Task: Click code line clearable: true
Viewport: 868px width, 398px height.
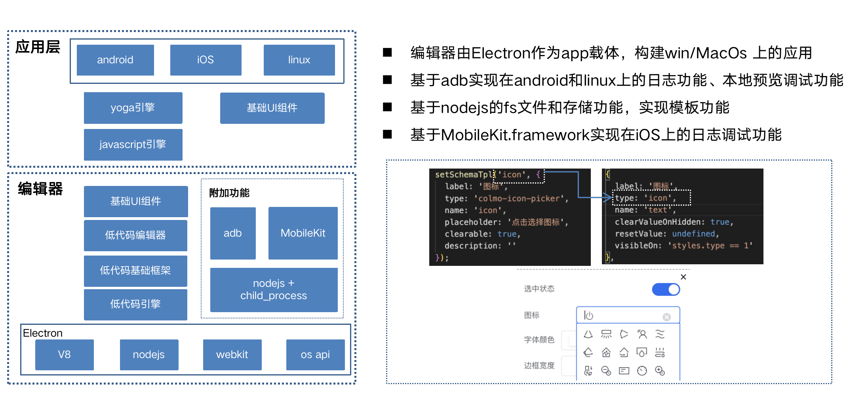Action: click(482, 234)
